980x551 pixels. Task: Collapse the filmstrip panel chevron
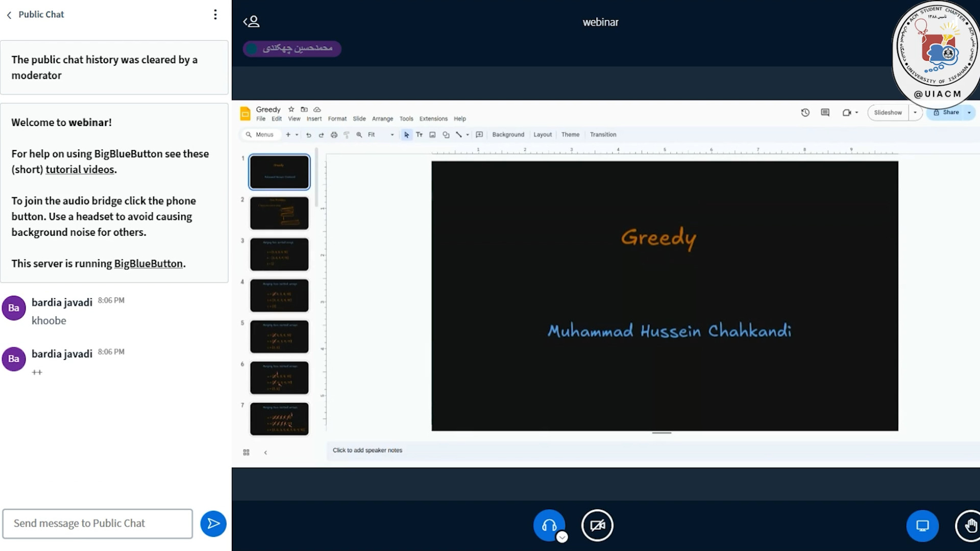[265, 453]
